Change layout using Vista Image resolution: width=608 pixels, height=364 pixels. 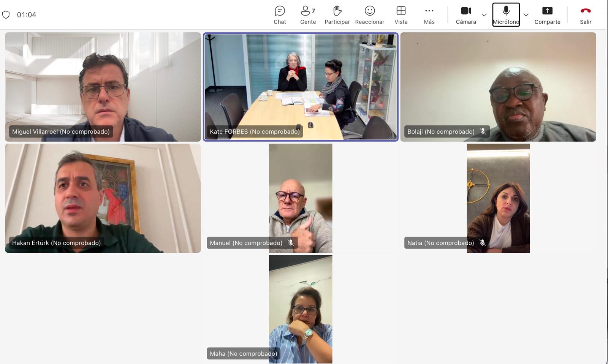click(401, 15)
